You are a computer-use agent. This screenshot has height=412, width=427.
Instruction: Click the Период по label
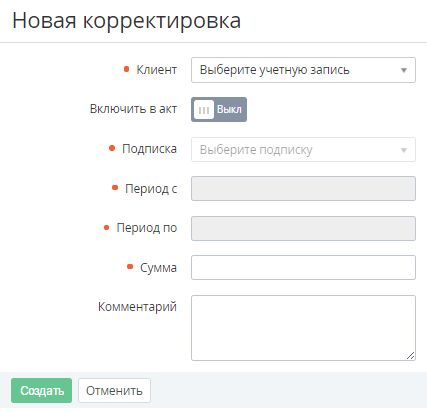click(x=146, y=228)
